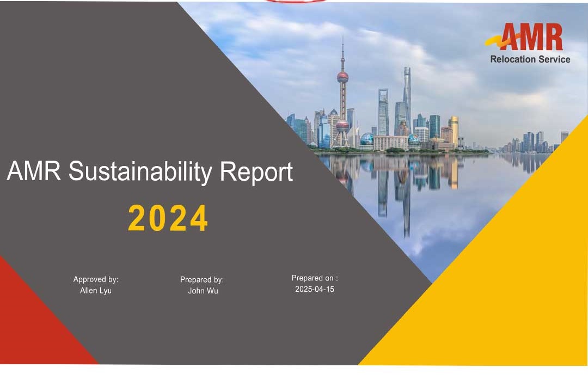This screenshot has width=588, height=380.
Task: Click the red AMR logo lettering
Action: [x=531, y=38]
